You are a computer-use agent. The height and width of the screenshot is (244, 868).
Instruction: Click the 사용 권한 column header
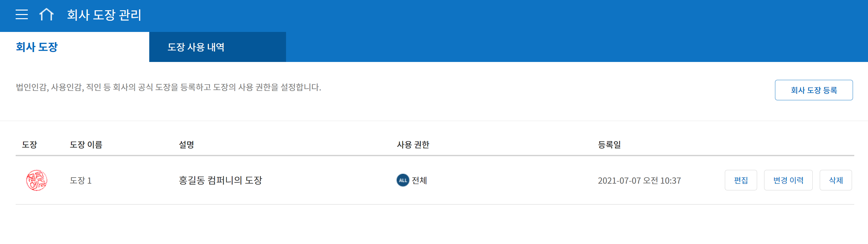tap(413, 145)
